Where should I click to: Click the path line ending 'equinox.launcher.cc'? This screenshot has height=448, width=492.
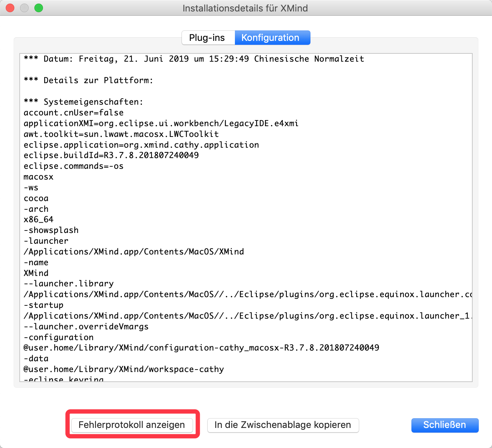(x=248, y=294)
